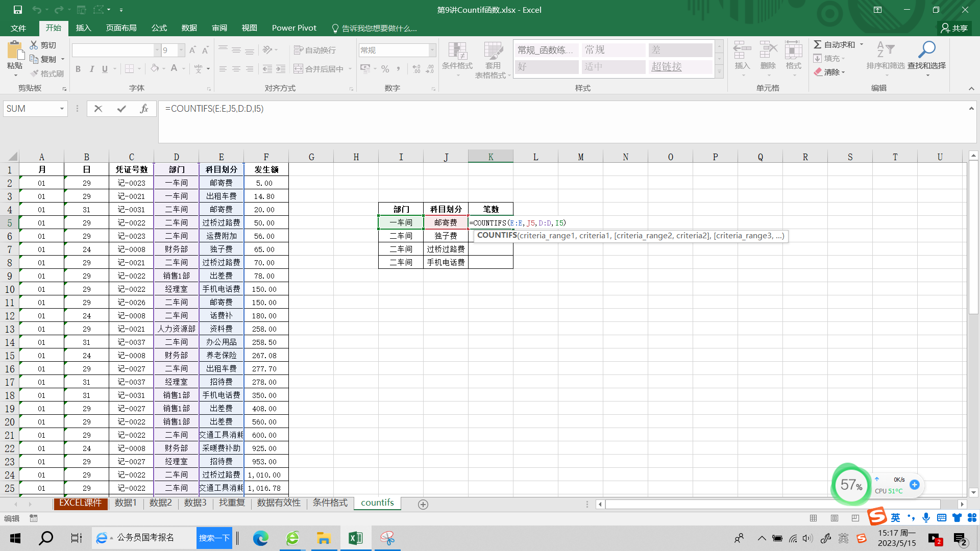Open the number format dropdown

tap(432, 50)
